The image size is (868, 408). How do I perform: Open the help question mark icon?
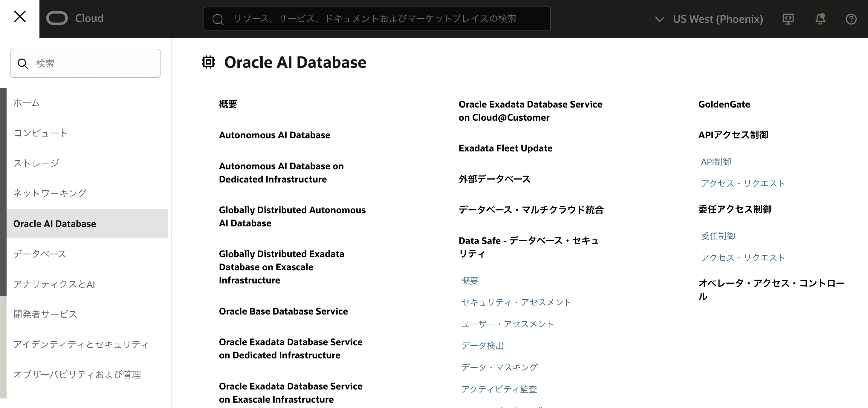[851, 19]
